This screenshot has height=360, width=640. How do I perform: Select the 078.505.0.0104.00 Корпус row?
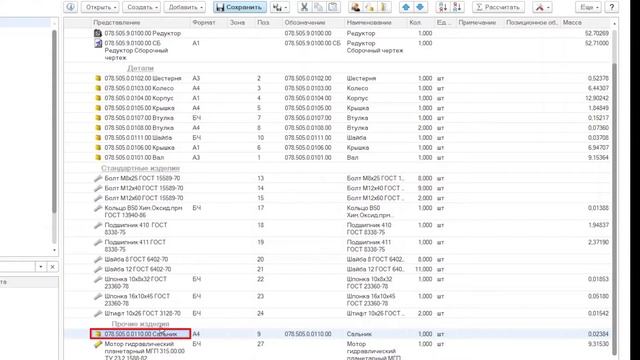pos(338,98)
